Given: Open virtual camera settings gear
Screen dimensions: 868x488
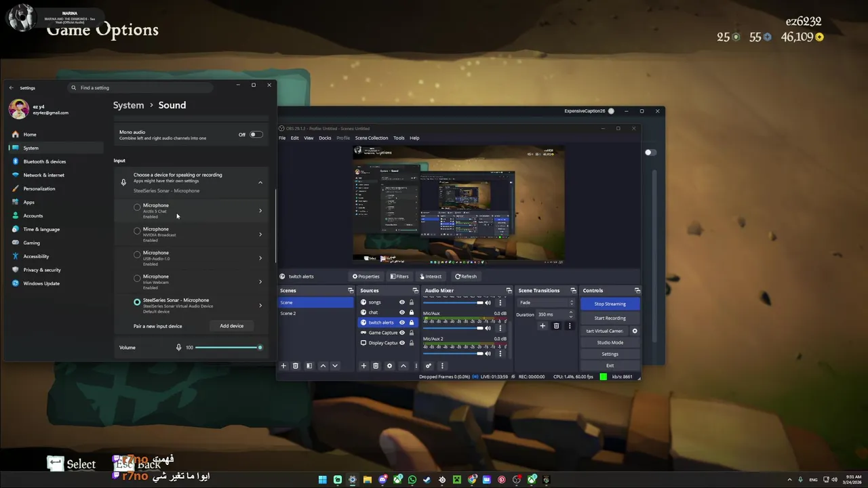Looking at the screenshot, I should click(x=635, y=331).
